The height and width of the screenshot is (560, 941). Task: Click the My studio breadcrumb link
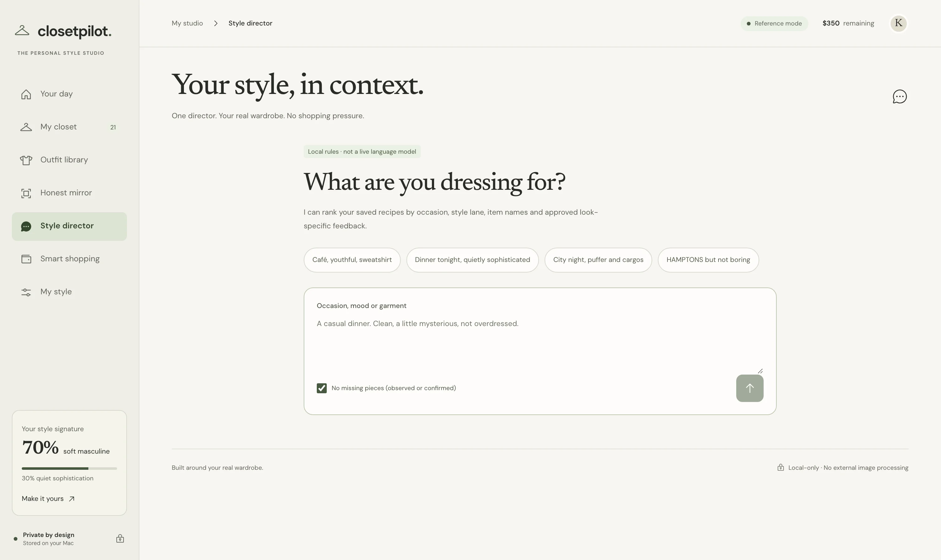point(187,23)
